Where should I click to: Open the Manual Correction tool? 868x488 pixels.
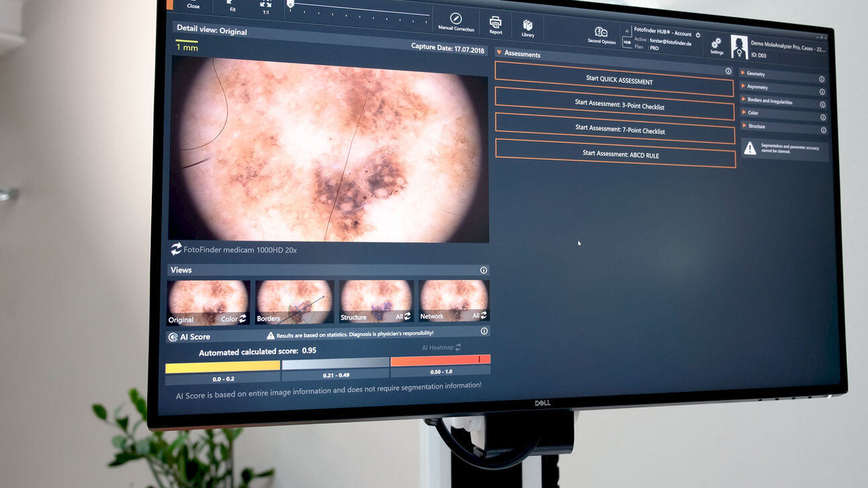[455, 19]
